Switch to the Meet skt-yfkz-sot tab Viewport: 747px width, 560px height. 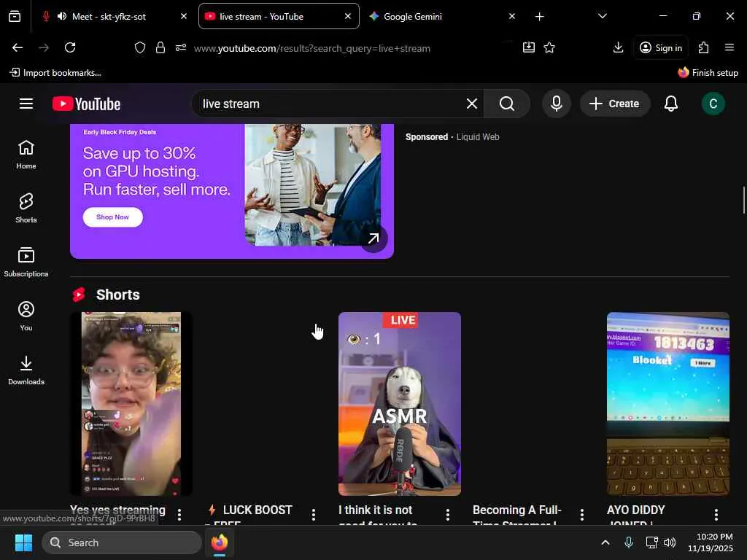coord(109,16)
